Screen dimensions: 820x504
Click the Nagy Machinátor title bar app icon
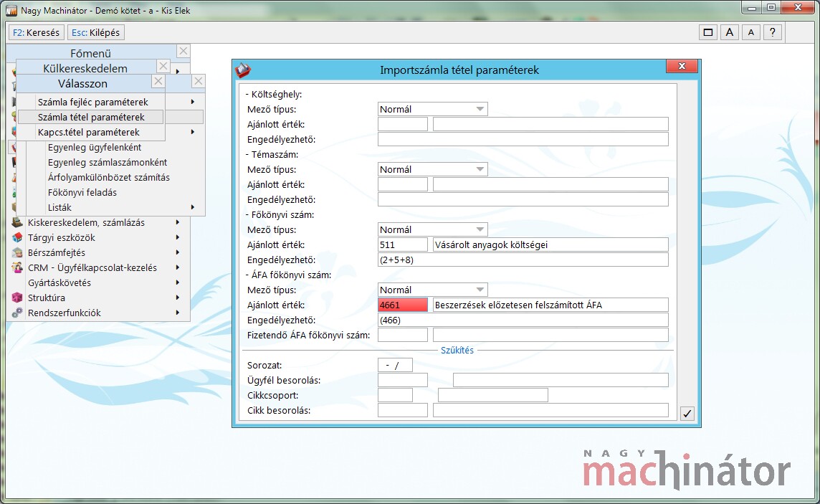click(x=11, y=11)
